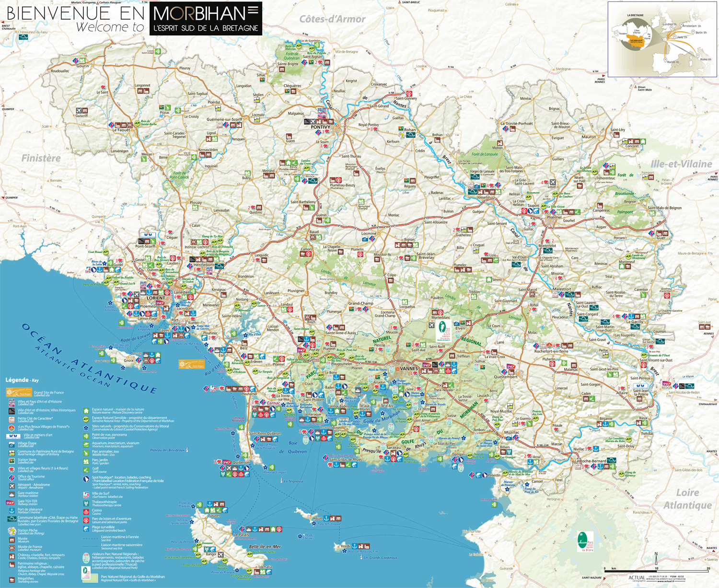The width and height of the screenshot is (719, 588).
Task: Click the Villes et villages fleuris flower icon in legend
Action: coord(12,469)
